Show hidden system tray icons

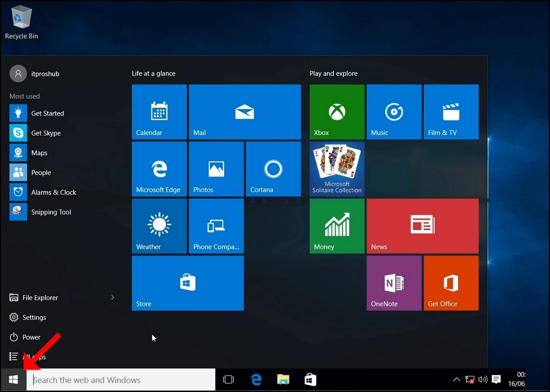(x=456, y=379)
